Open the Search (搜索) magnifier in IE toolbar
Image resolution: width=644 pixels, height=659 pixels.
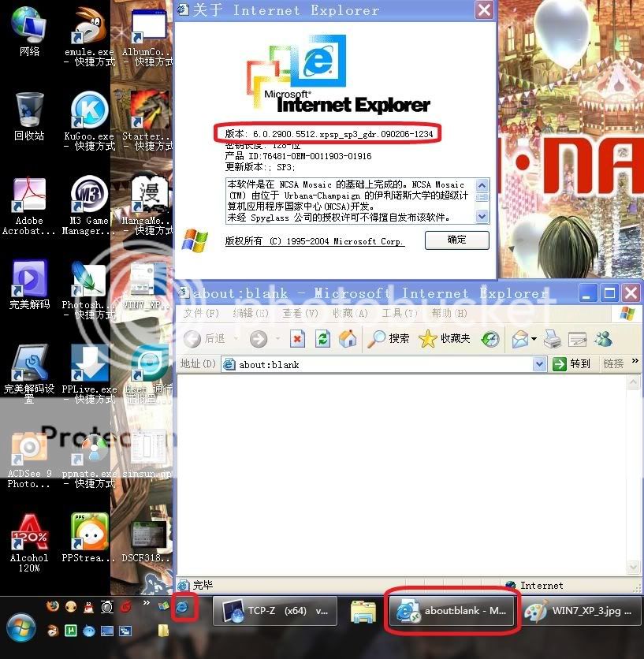(388, 339)
